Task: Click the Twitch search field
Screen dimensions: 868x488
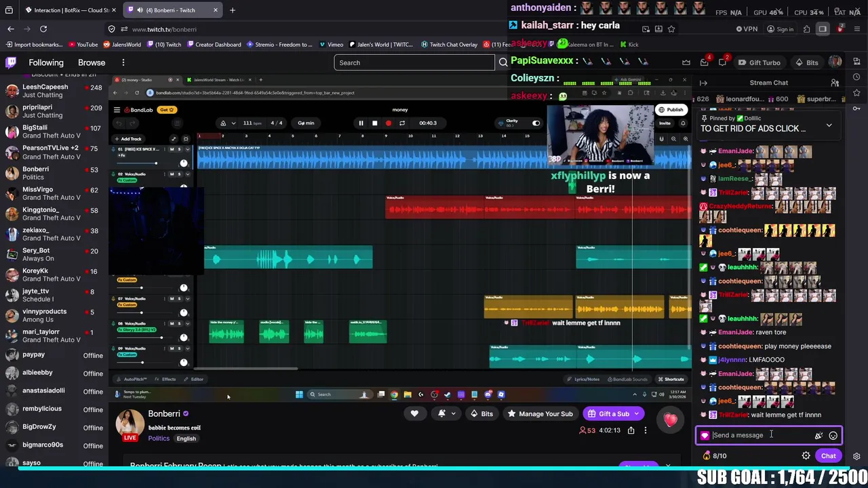Action: 414,62
